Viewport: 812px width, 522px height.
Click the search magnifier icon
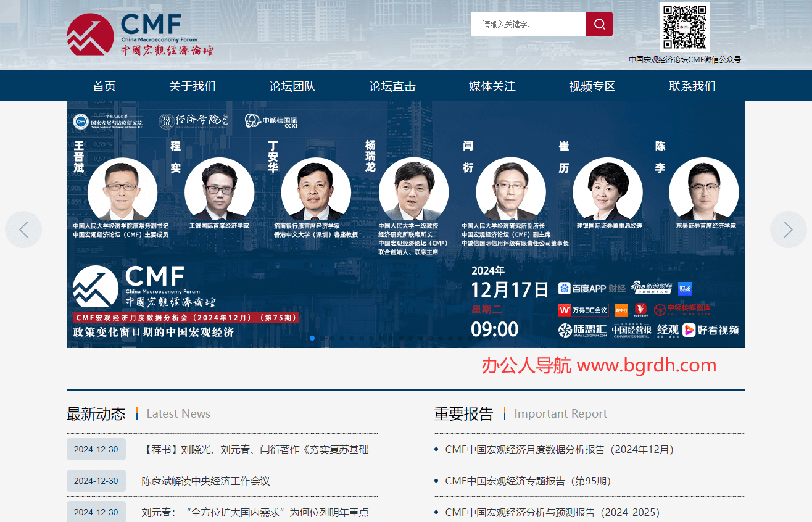(599, 23)
